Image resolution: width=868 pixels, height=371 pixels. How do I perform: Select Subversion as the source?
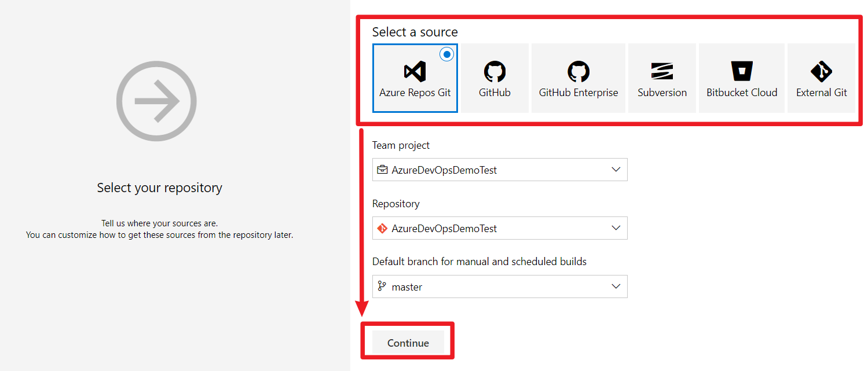662,78
